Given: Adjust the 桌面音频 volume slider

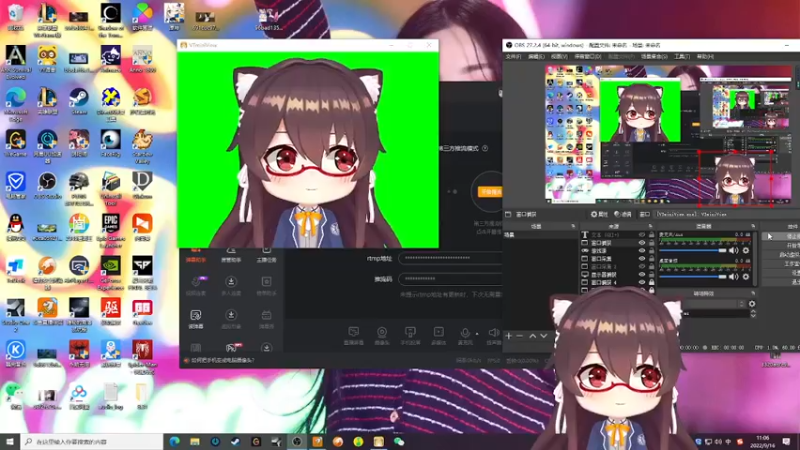Looking at the screenshot, I should point(692,277).
